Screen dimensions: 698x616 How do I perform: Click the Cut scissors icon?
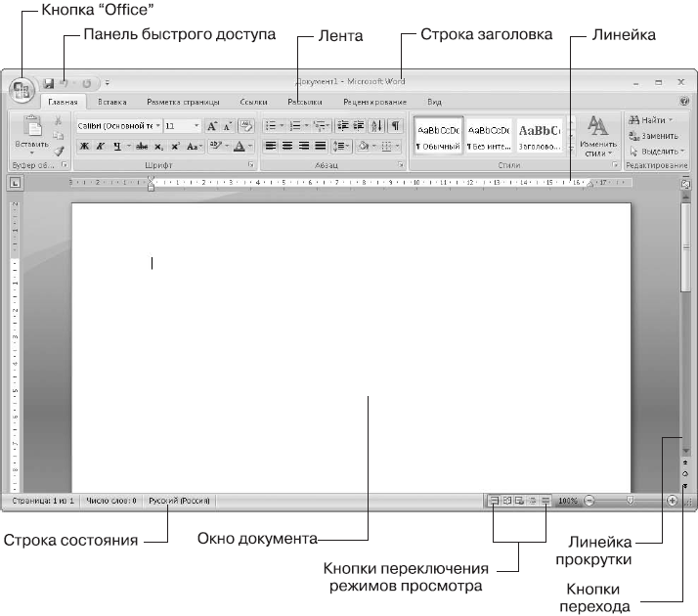pyautogui.click(x=60, y=119)
